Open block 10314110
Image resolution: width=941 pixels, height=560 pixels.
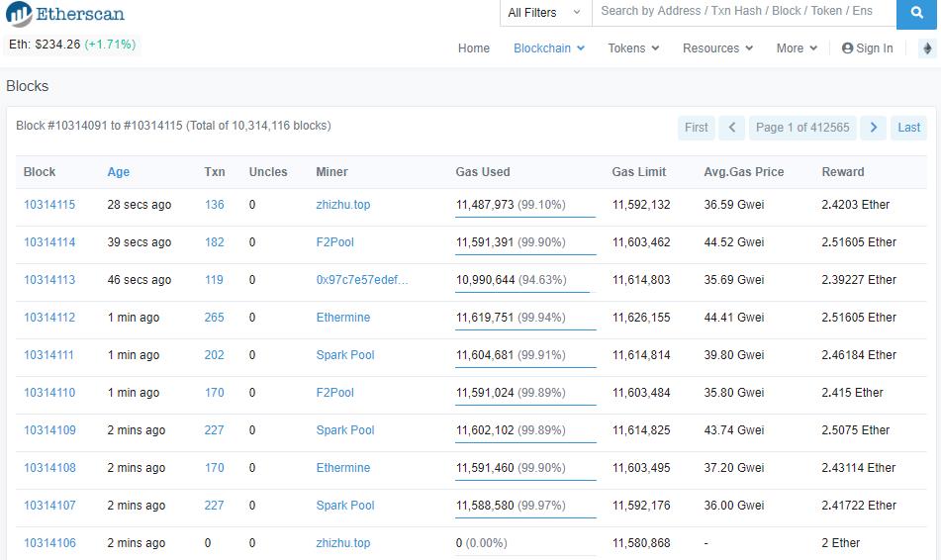(49, 393)
